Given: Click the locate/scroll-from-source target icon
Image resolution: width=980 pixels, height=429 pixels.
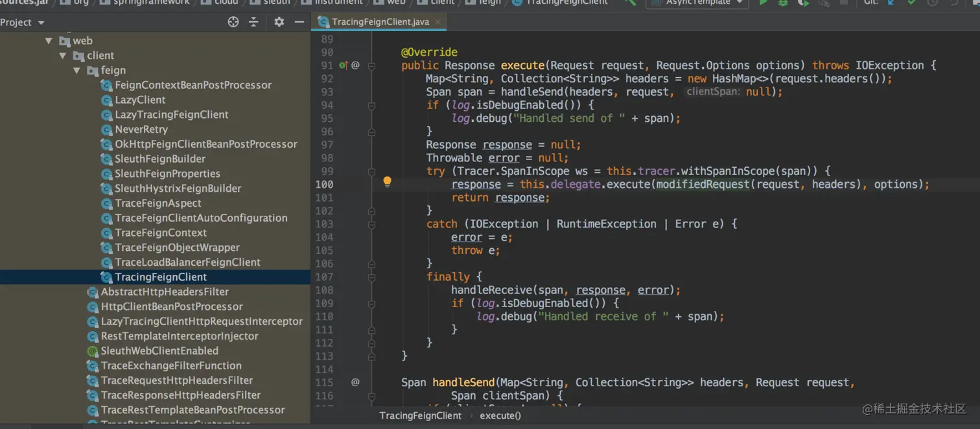Looking at the screenshot, I should point(233,22).
